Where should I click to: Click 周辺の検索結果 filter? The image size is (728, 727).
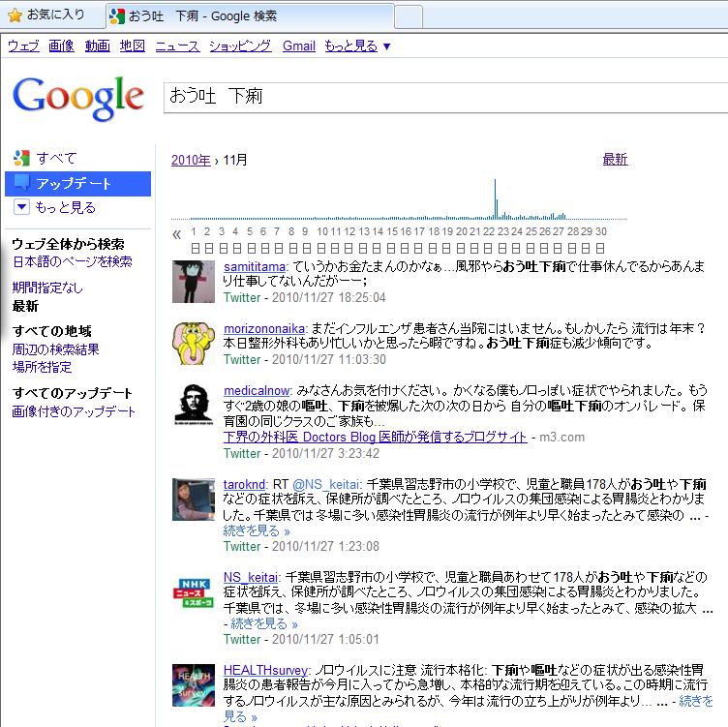click(x=56, y=349)
